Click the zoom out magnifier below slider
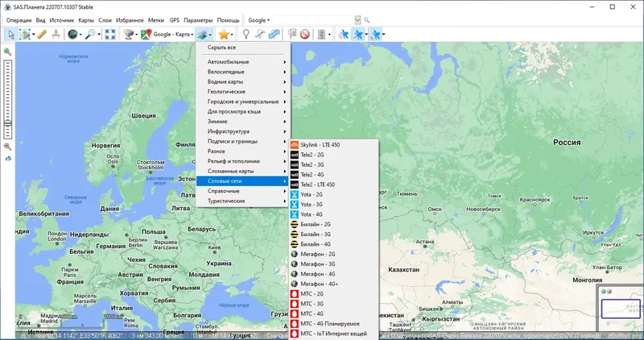The width and height of the screenshot is (644, 340). (7, 147)
